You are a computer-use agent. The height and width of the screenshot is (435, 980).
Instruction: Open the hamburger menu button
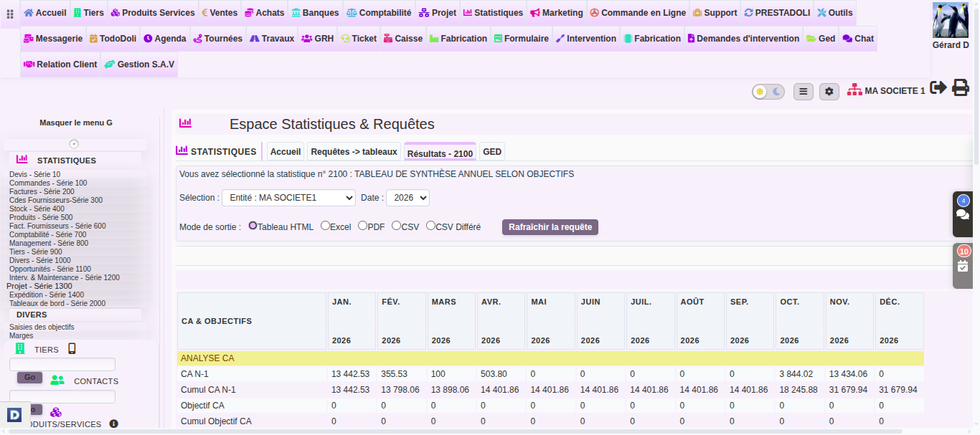pos(804,92)
